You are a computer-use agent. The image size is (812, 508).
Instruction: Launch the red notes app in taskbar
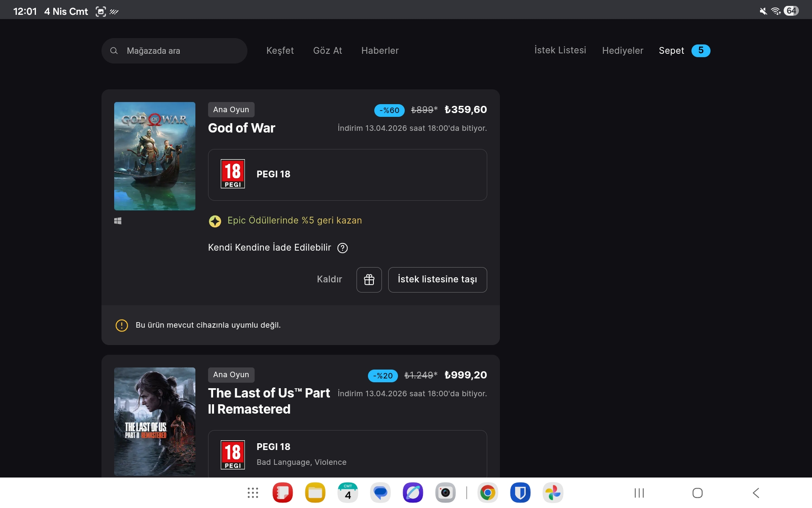283,493
